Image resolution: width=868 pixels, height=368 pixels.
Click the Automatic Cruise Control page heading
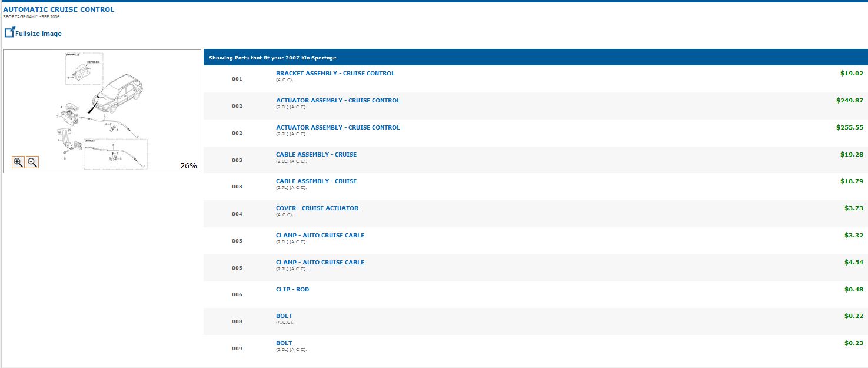coord(59,9)
